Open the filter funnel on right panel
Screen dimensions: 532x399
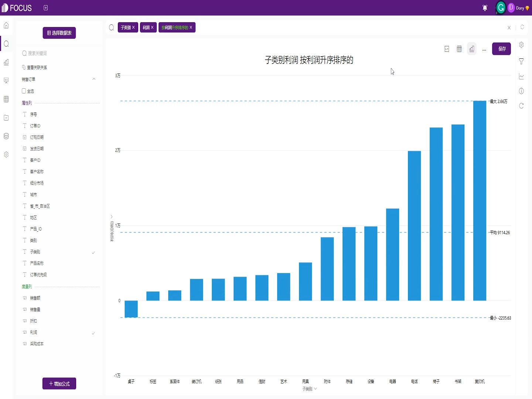521,61
